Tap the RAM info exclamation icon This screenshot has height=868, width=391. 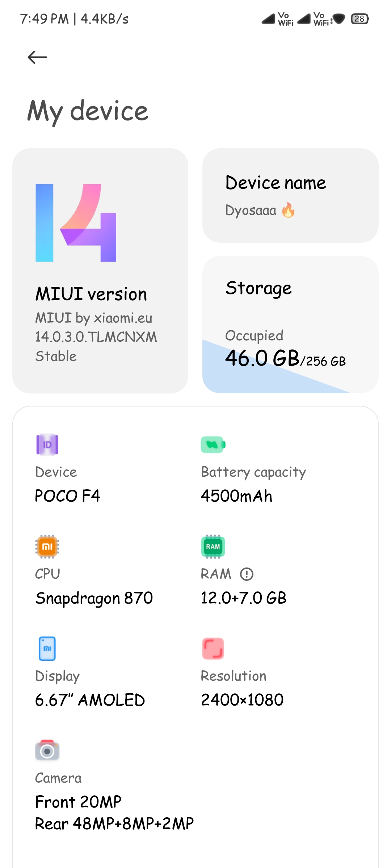tap(247, 574)
